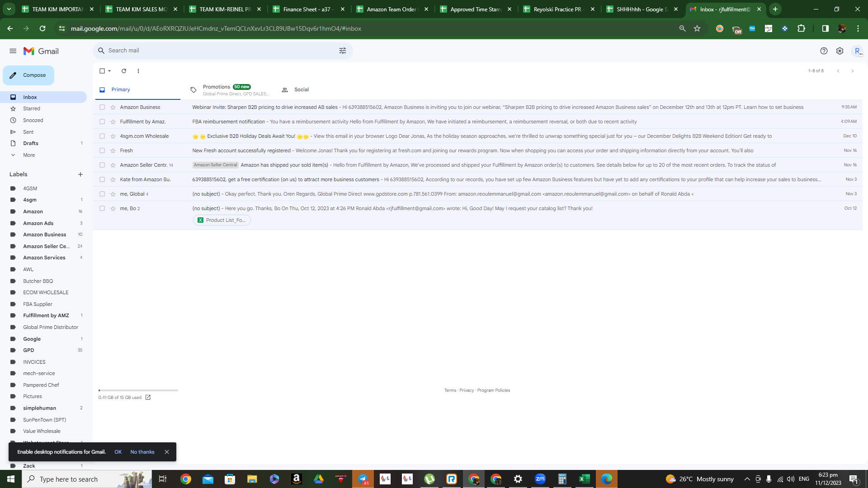Open Google account avatar menu
Screen dimensions: 868x488
point(857,51)
